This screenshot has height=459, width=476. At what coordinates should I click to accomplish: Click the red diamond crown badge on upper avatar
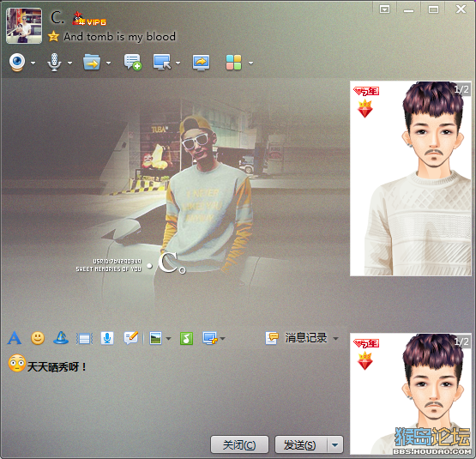coord(365,108)
